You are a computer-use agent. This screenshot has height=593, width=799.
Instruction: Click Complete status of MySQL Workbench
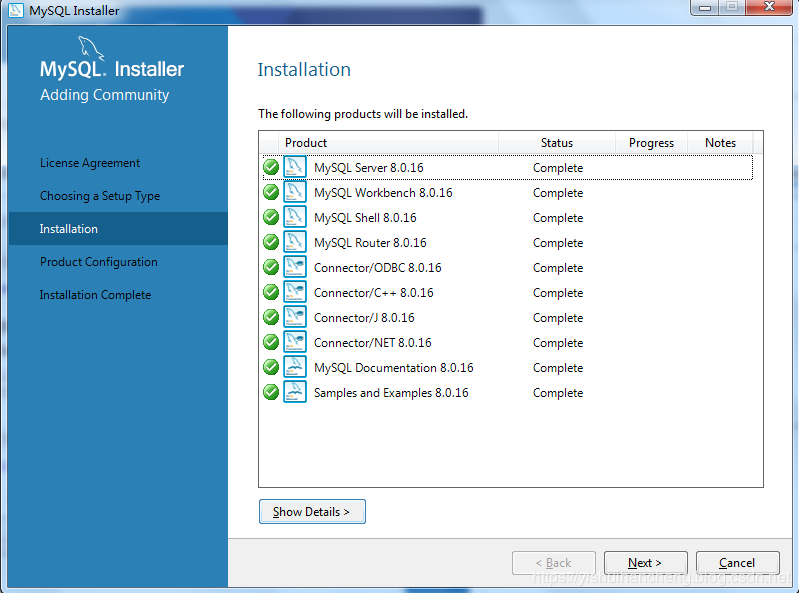click(558, 193)
